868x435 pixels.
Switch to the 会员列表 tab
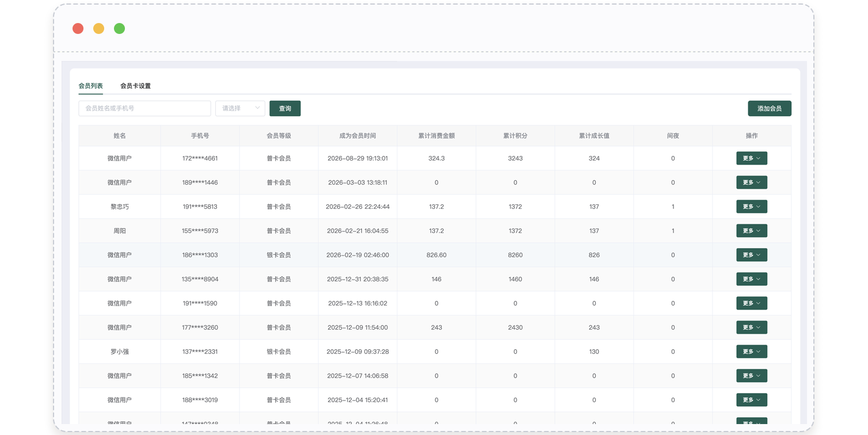point(90,86)
